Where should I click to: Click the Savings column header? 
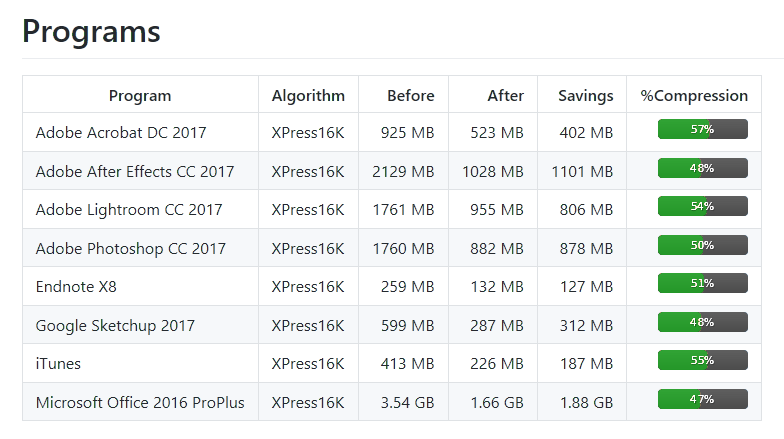coord(586,96)
